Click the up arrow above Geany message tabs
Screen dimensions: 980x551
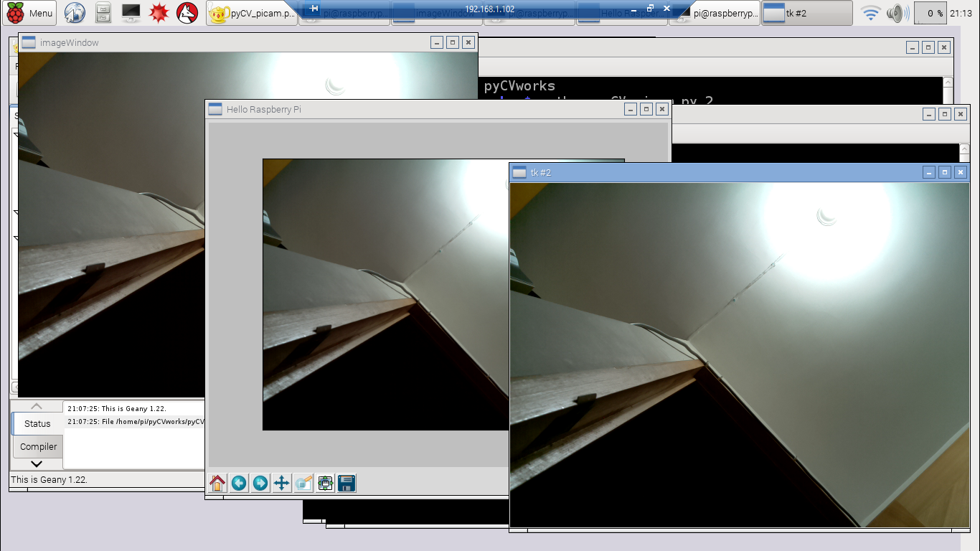coord(37,406)
